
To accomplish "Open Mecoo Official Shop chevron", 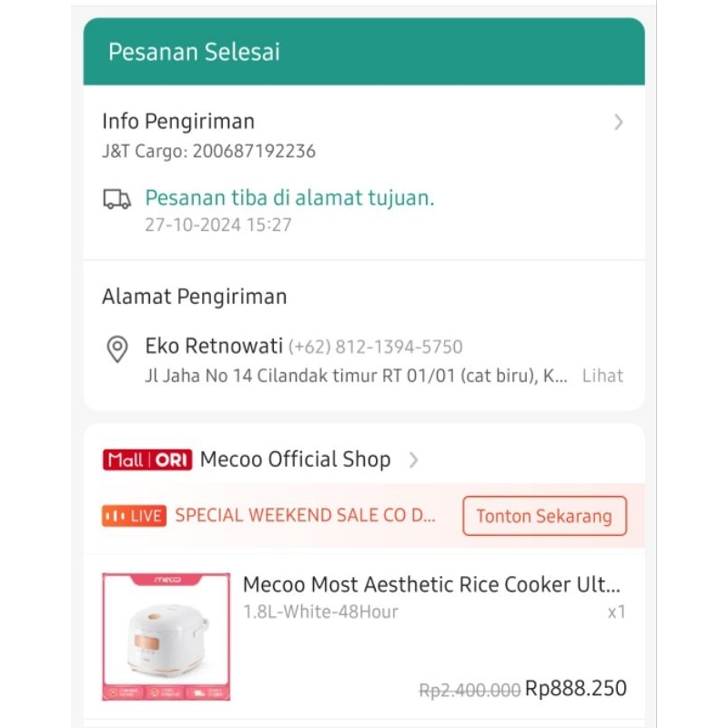I will click(x=413, y=460).
